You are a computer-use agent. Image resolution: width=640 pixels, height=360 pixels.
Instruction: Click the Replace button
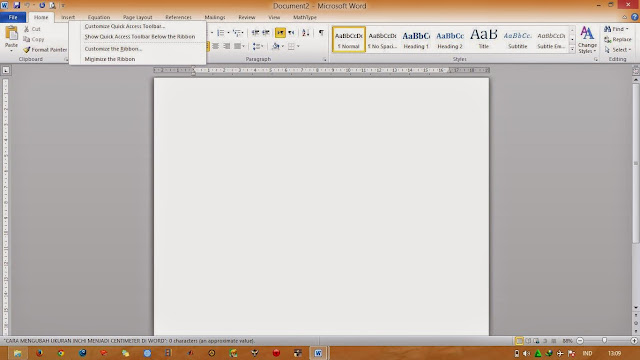click(x=618, y=39)
